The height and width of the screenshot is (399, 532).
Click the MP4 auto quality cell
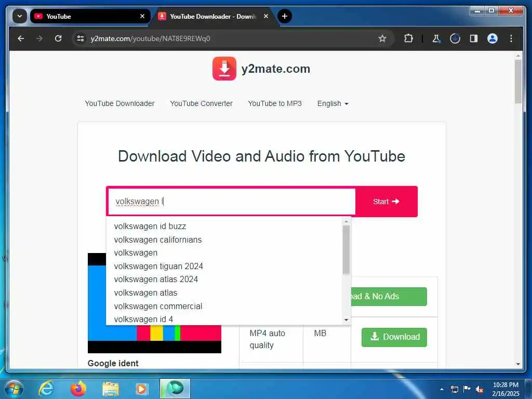(271, 339)
